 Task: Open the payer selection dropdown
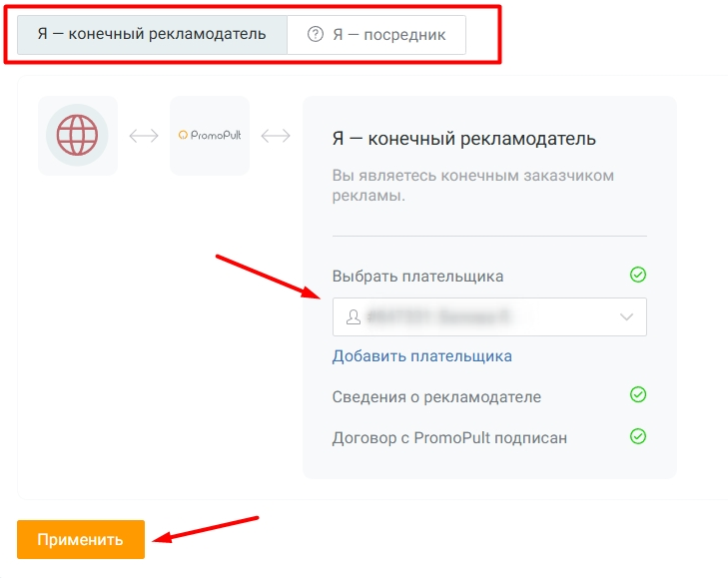click(479, 316)
